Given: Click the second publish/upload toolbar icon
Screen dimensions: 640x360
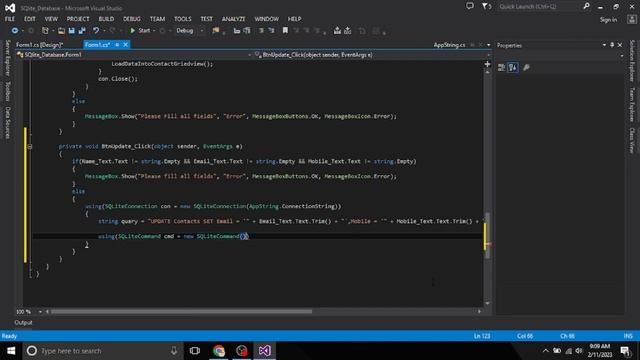Looking at the screenshot, I should 348,31.
